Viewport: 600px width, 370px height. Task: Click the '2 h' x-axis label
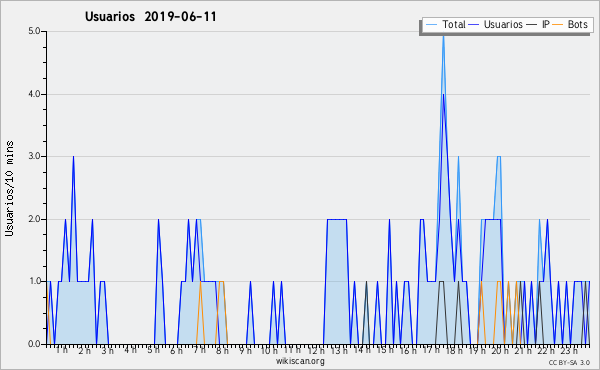click(x=85, y=350)
